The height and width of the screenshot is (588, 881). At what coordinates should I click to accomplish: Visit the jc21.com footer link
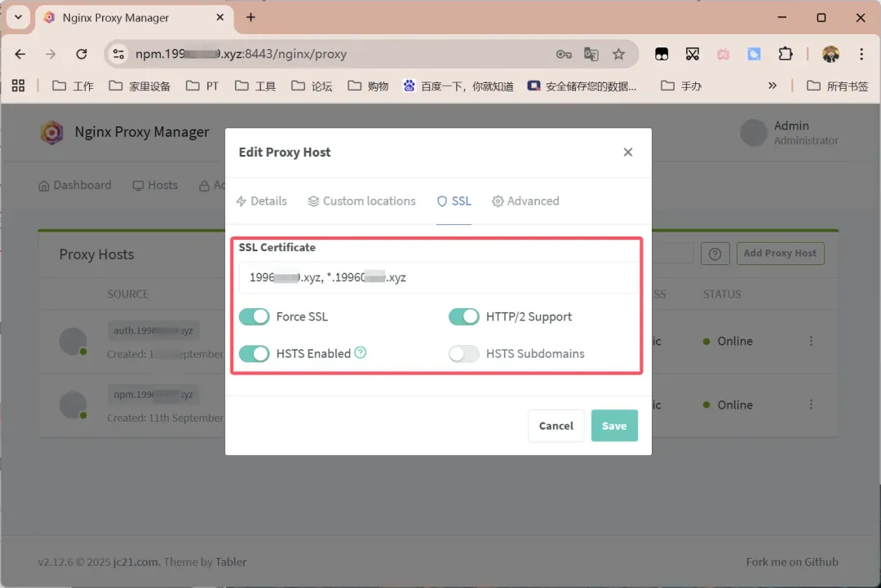click(x=135, y=562)
